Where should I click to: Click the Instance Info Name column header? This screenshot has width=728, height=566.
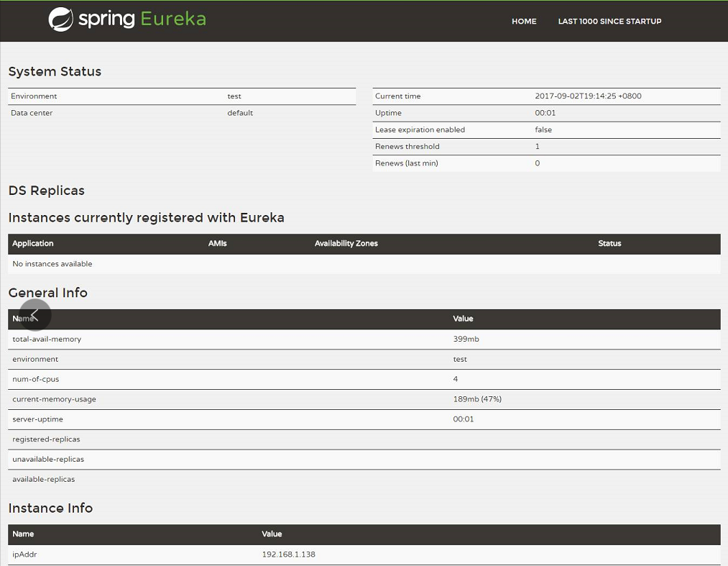pyautogui.click(x=23, y=534)
